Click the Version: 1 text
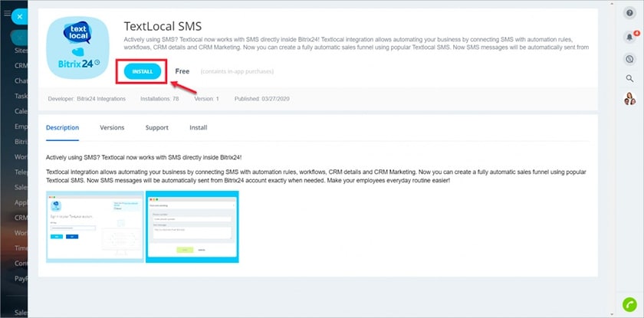644x318 pixels. click(206, 99)
